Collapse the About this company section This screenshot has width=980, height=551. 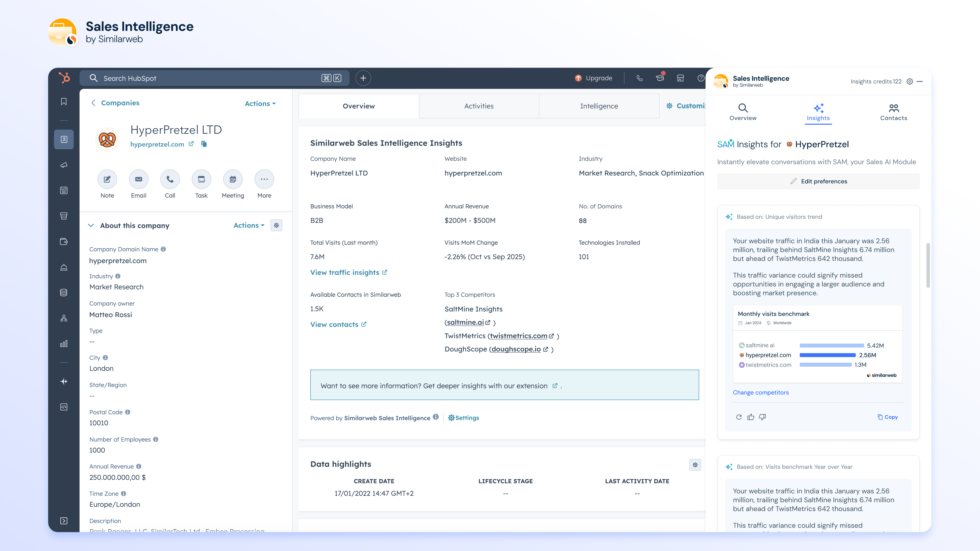pos(91,225)
